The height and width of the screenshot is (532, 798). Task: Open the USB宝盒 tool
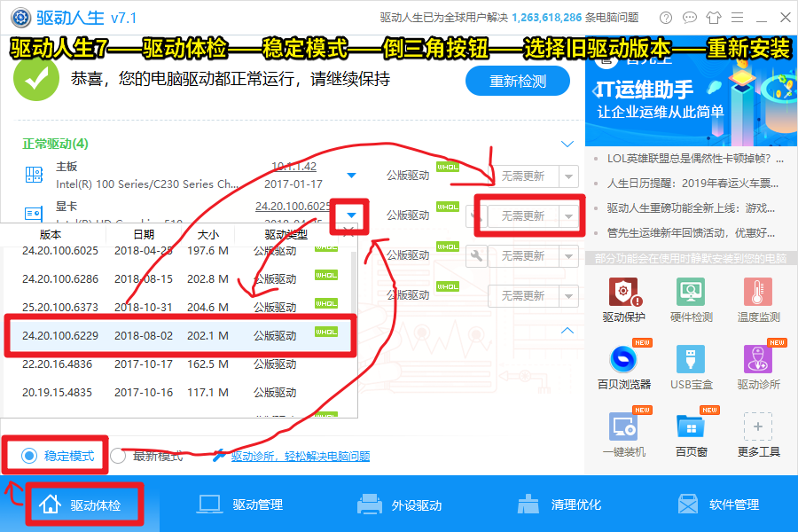click(691, 368)
